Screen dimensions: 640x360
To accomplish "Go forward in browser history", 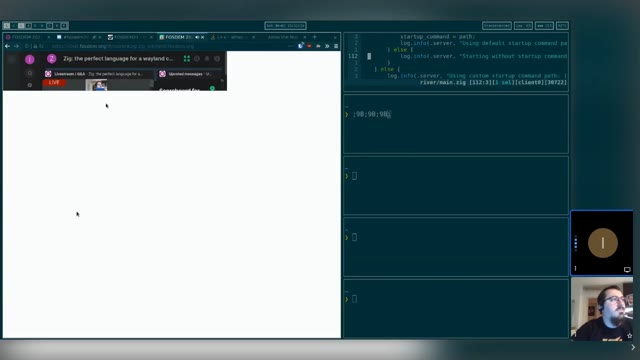I will pos(16,46).
